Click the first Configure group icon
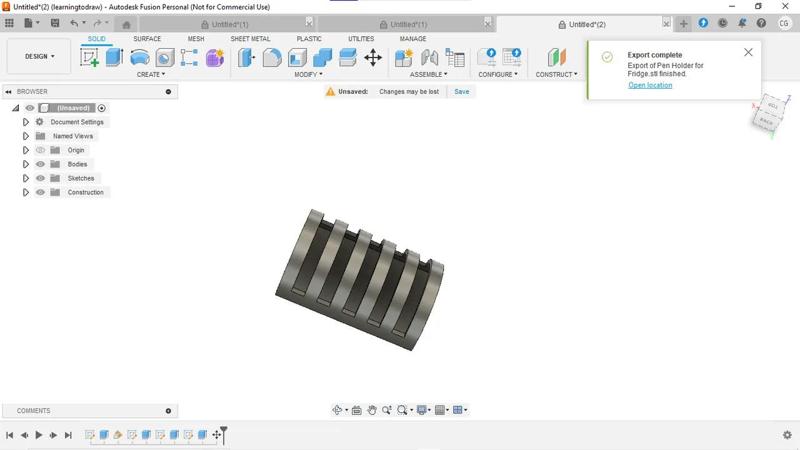Screen dimensions: 800x450 (486, 57)
